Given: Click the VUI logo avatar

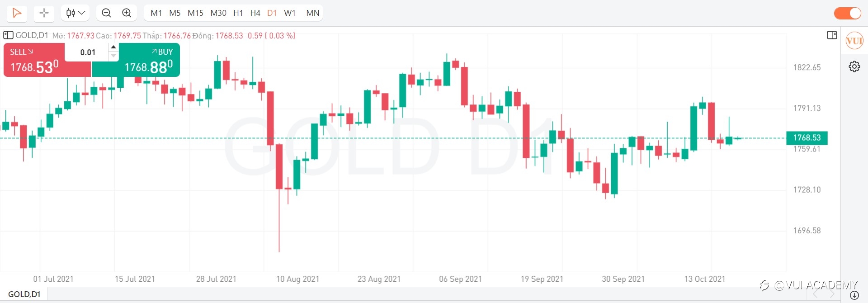Looking at the screenshot, I should click(854, 41).
